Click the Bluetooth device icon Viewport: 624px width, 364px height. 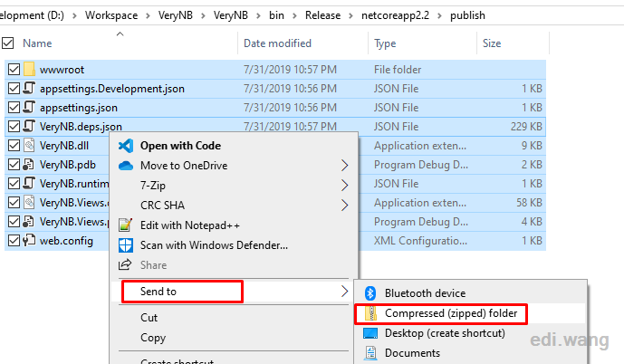pos(370,293)
